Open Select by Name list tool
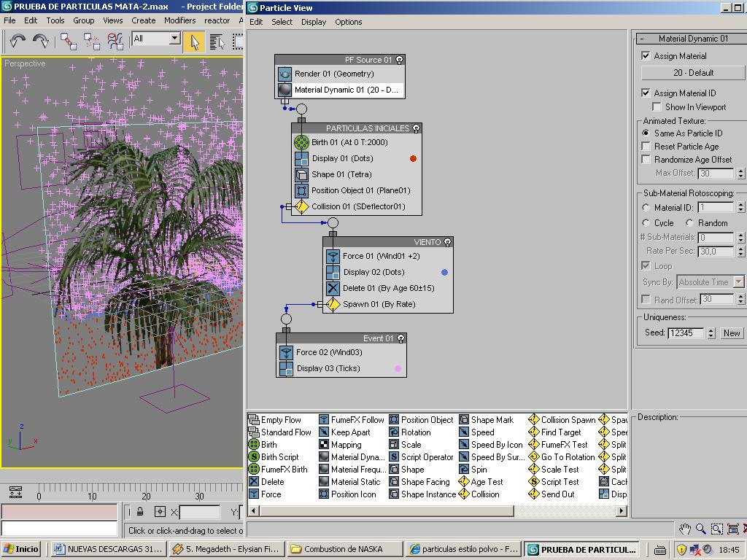747x560 pixels. 217,42
